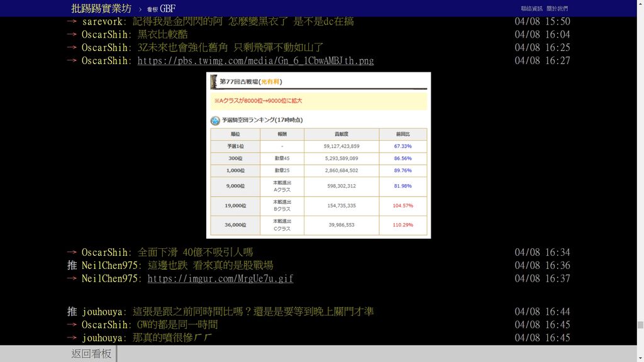The image size is (644, 362).
Task: Click the 推 tag on NeilChen975's comment
Action: 72,265
